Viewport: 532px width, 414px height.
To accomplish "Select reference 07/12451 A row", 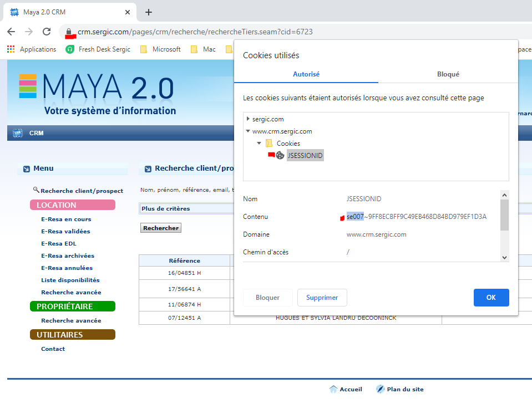I will tap(185, 318).
